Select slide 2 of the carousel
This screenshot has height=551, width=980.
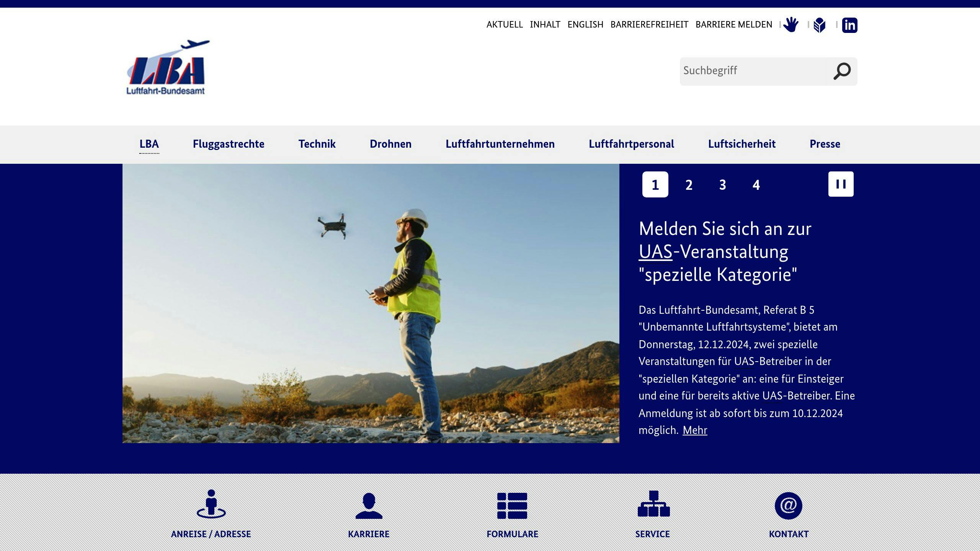pyautogui.click(x=689, y=185)
